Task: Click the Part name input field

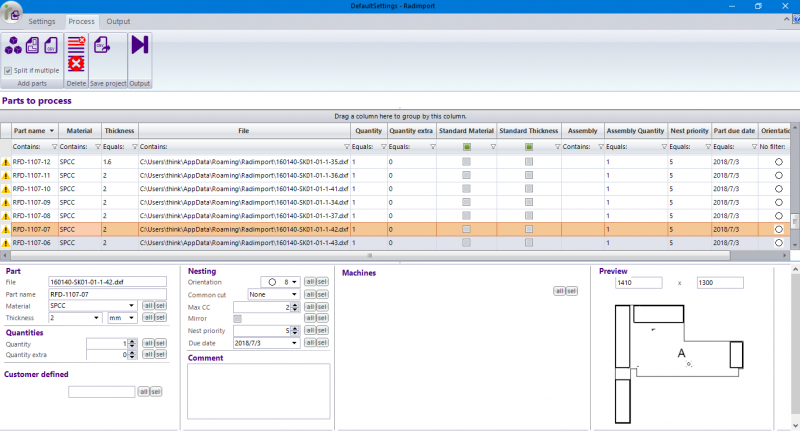Action: click(x=105, y=294)
